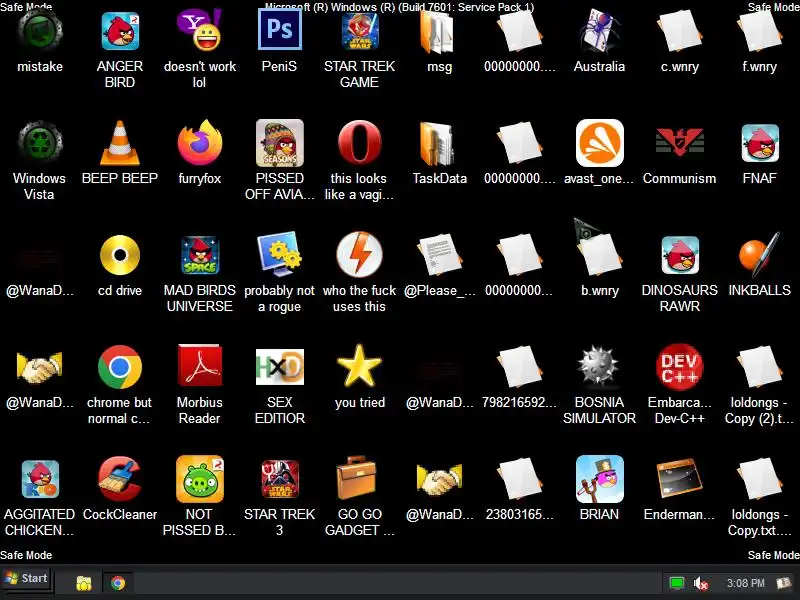Open the 'mistake' desktop icon
The width and height of the screenshot is (800, 600).
(40, 31)
